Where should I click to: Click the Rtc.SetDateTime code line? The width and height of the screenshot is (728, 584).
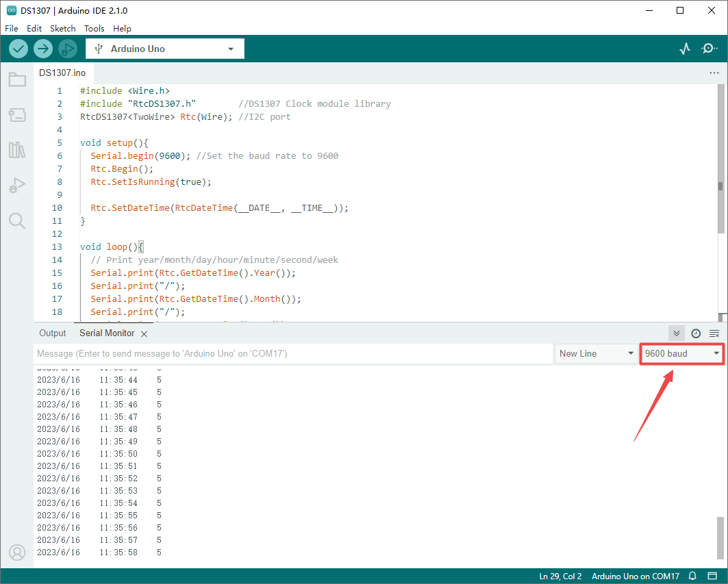coord(219,208)
